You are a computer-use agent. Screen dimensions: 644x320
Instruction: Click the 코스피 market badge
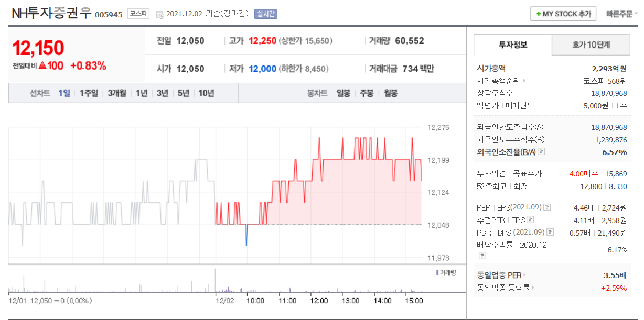click(138, 14)
